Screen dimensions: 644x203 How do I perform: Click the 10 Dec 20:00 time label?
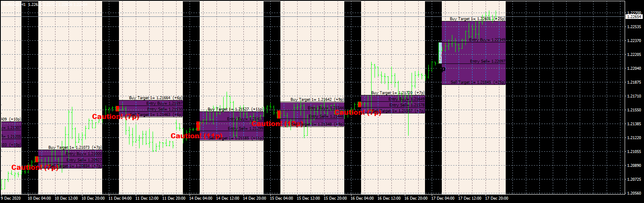(x=93, y=198)
